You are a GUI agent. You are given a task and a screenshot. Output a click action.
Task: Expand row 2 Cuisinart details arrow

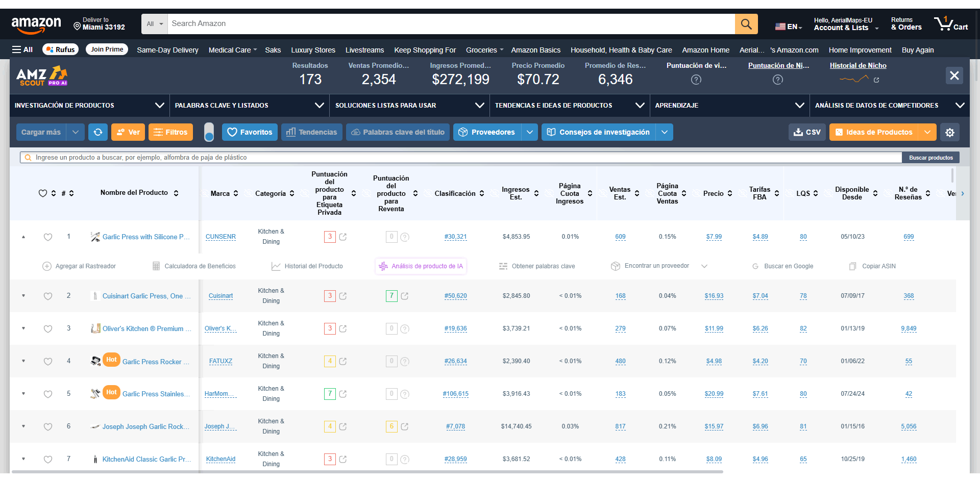23,296
